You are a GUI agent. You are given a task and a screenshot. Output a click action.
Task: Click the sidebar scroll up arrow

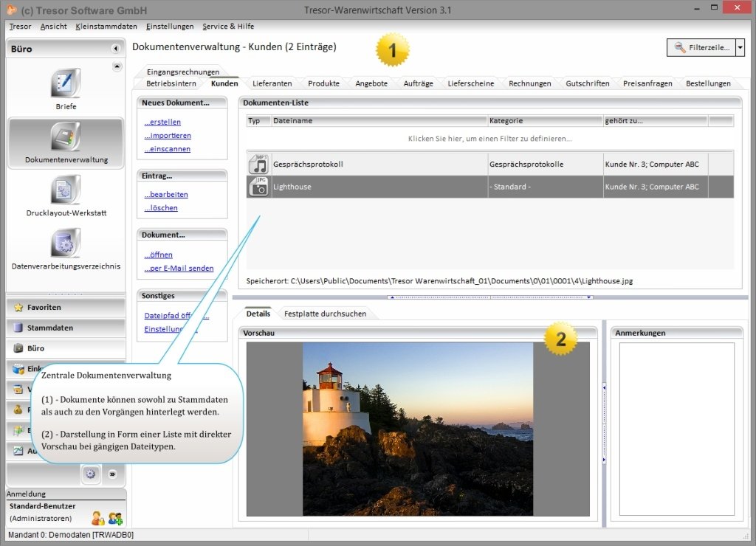pyautogui.click(x=117, y=66)
